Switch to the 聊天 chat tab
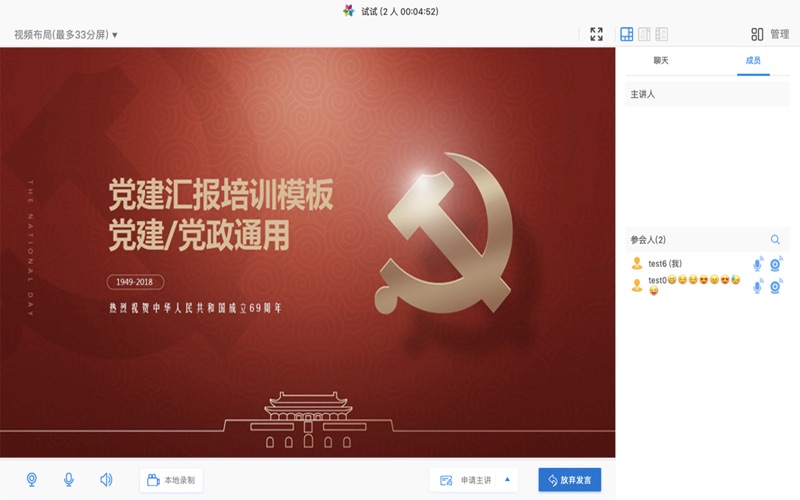 pyautogui.click(x=661, y=60)
